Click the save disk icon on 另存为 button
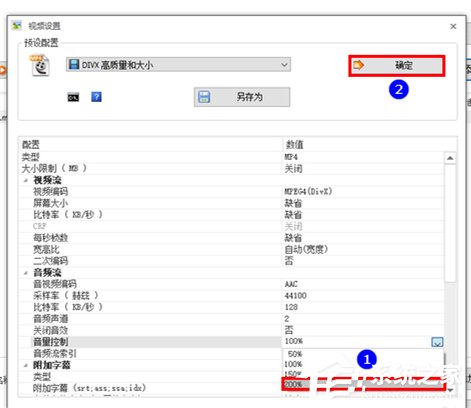This screenshot has height=408, width=471. (204, 97)
